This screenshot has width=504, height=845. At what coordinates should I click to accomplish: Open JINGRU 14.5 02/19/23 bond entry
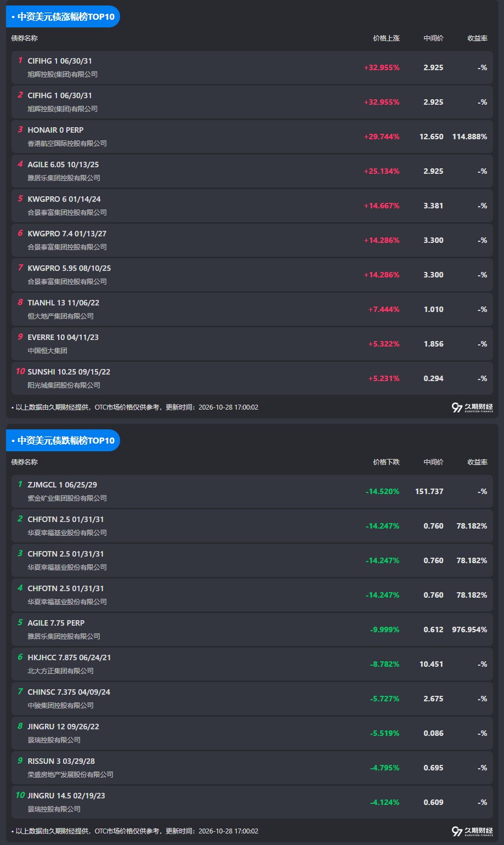(x=252, y=802)
